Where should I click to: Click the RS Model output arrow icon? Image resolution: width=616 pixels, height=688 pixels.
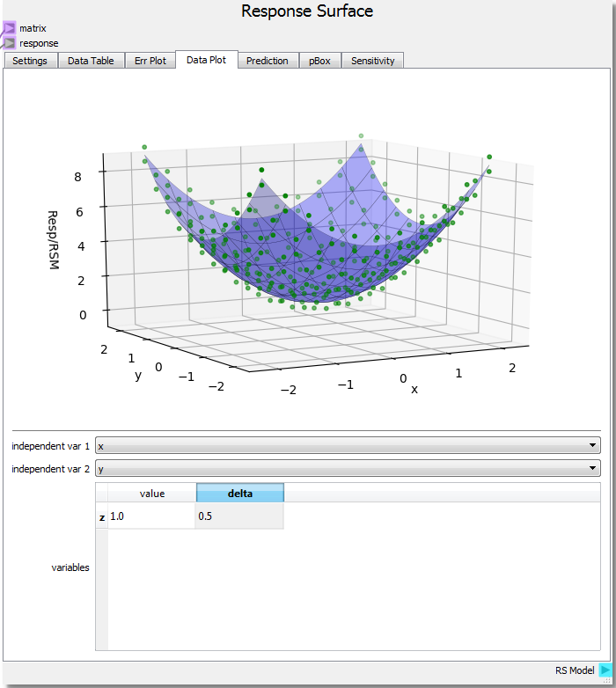coord(605,670)
